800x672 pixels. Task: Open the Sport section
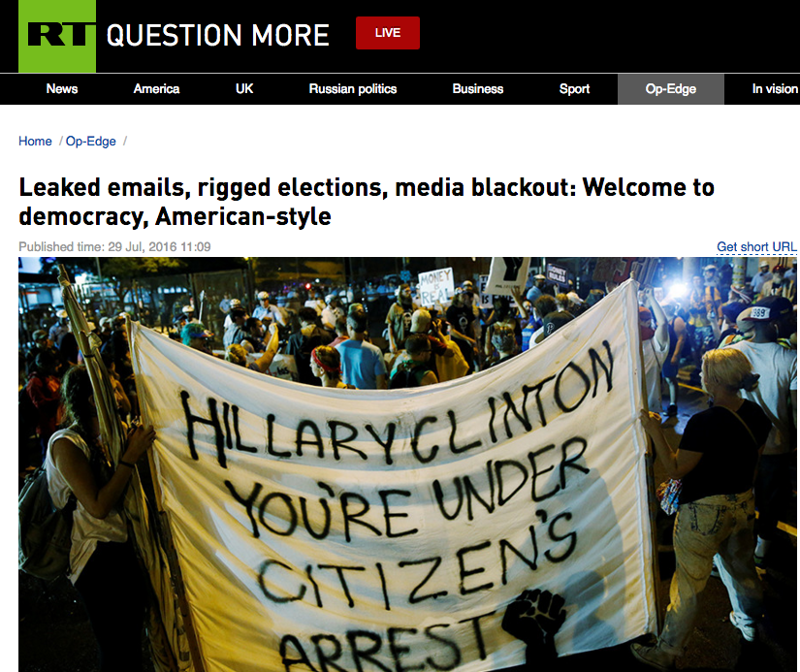tap(574, 89)
